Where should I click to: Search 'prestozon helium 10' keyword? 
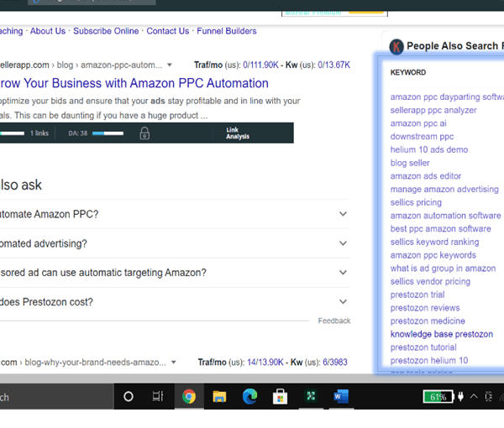429,360
